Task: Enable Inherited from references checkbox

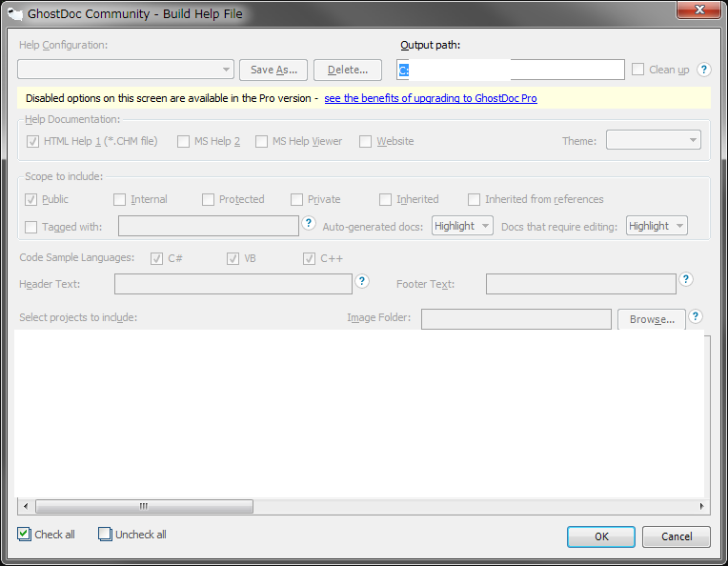Action: pyautogui.click(x=474, y=200)
